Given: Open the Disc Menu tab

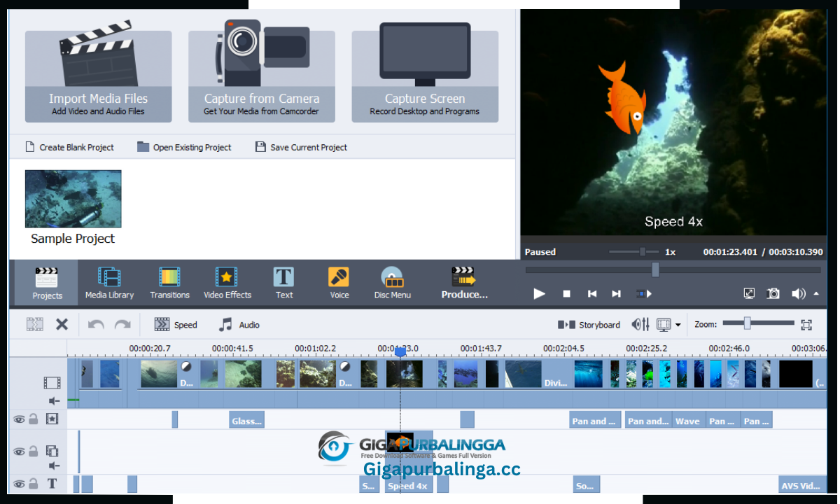Looking at the screenshot, I should [x=392, y=283].
